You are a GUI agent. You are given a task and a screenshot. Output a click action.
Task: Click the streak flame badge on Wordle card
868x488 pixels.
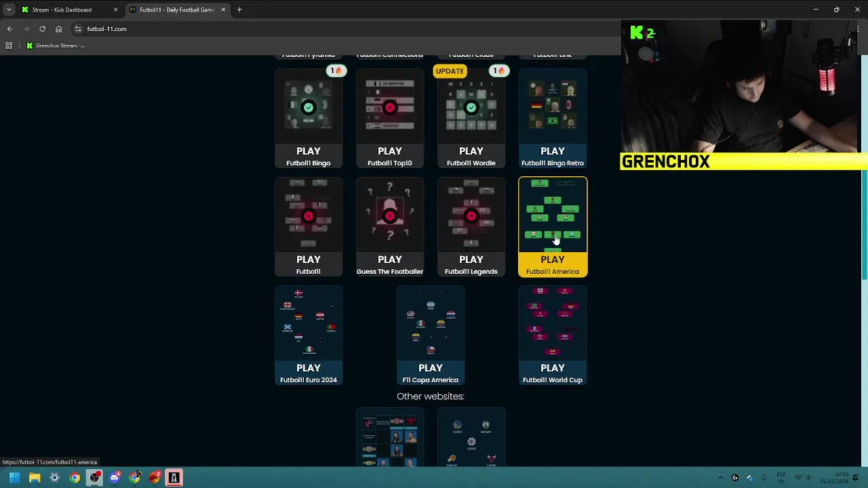point(498,70)
